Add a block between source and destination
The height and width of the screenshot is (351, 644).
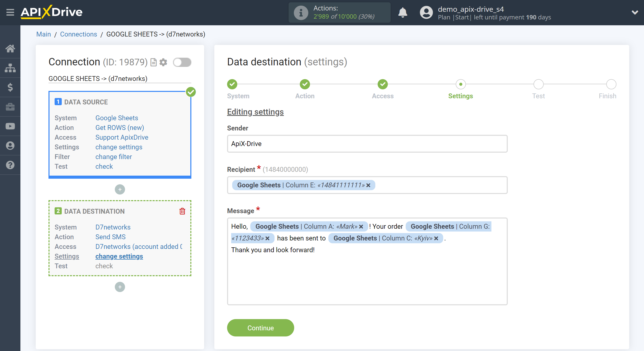(x=120, y=189)
